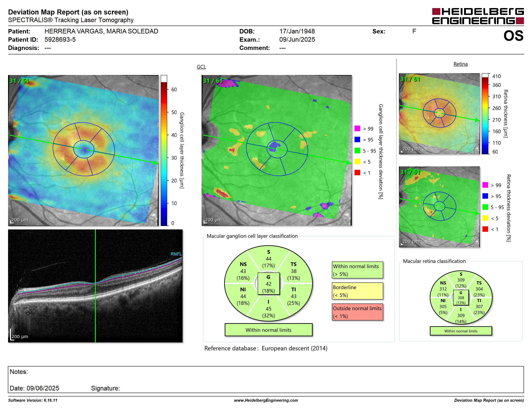The width and height of the screenshot is (532, 411).
Task: Click the retina thickness color scale bar
Action: click(x=485, y=114)
